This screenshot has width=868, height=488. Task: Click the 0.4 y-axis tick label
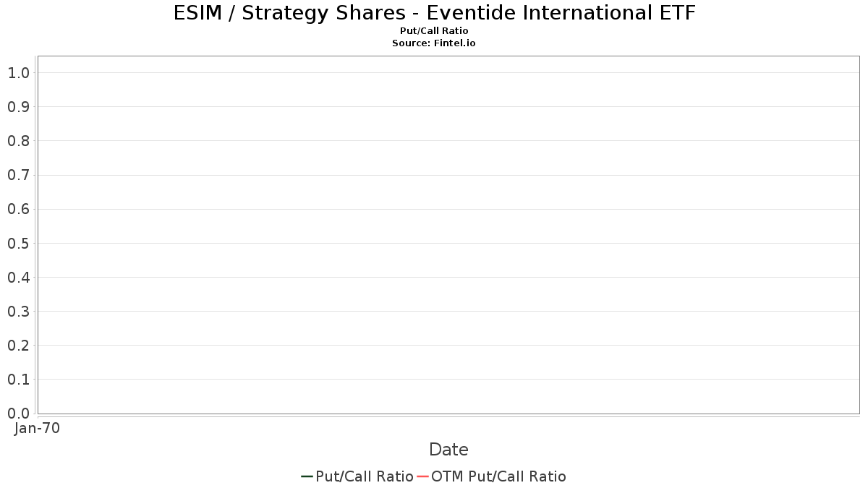(18, 278)
